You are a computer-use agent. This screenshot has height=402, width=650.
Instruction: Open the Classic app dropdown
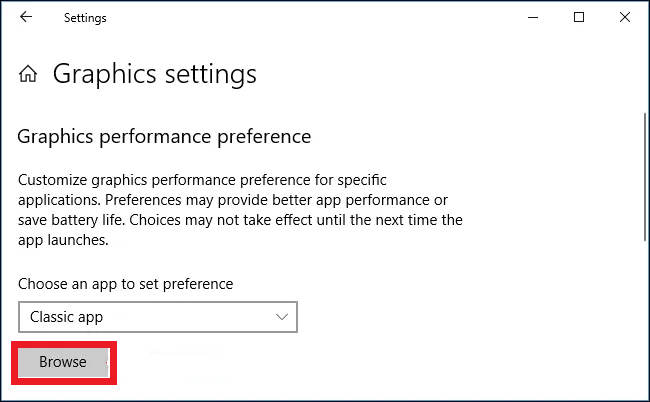point(158,317)
